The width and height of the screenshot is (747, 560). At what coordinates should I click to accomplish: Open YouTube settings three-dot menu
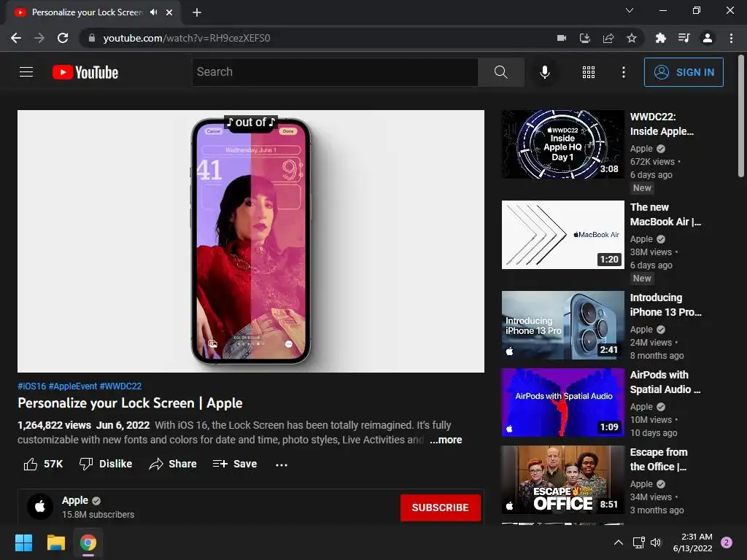pos(623,72)
